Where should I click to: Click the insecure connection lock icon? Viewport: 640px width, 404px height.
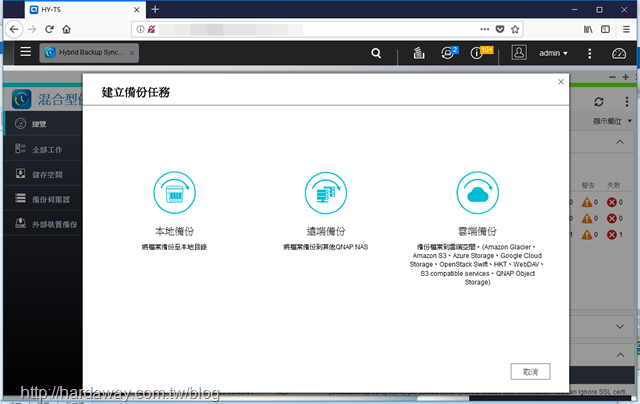(151, 29)
